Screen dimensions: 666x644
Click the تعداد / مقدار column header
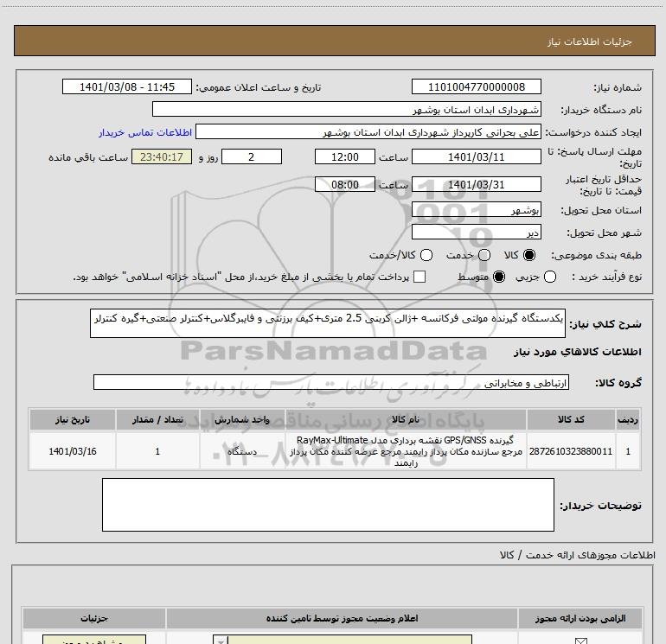tap(157, 419)
